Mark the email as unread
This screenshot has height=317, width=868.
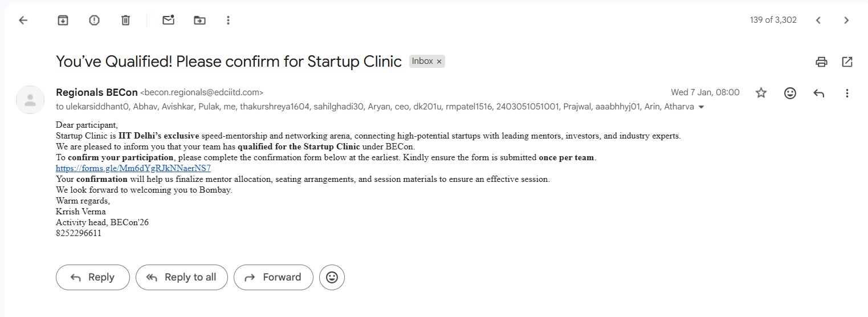[168, 21]
